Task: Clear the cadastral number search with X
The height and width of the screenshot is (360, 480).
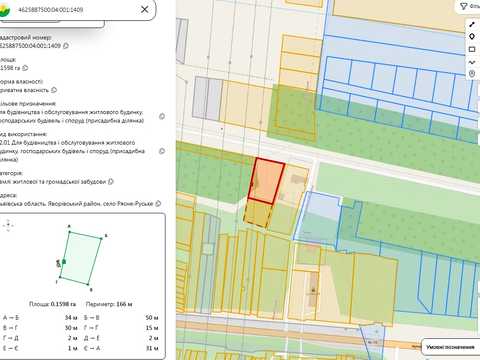Action: click(x=144, y=9)
